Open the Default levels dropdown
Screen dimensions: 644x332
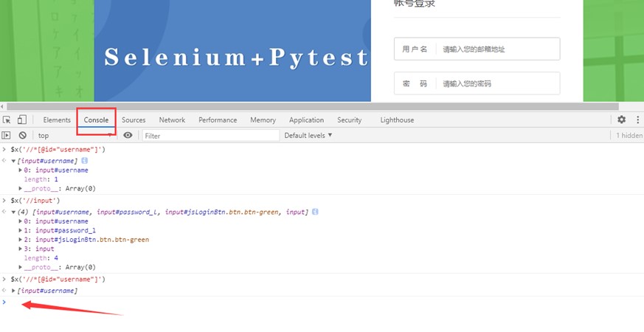[x=308, y=135]
